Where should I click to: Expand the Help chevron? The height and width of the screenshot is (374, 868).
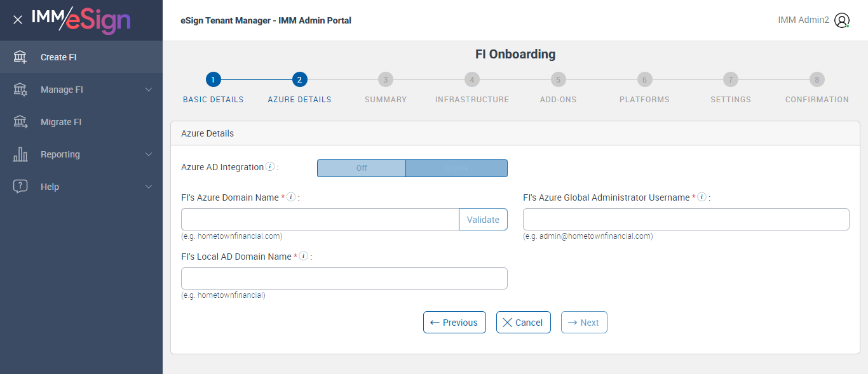coord(149,187)
